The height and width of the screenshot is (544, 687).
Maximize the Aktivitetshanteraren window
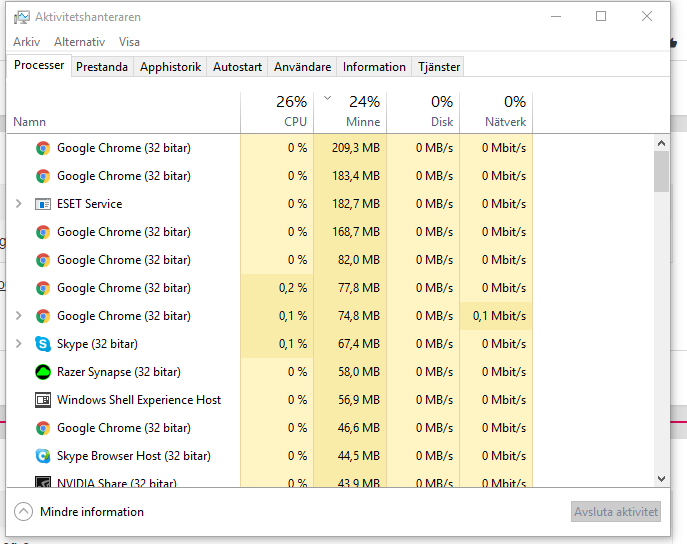coord(601,17)
